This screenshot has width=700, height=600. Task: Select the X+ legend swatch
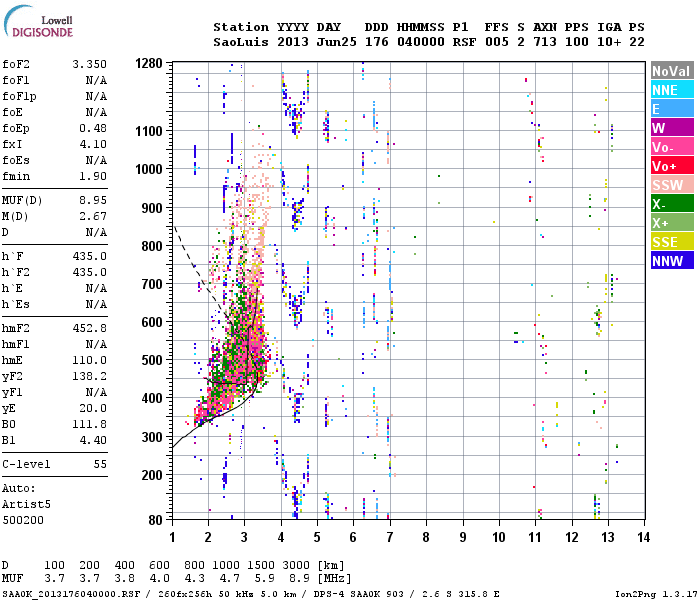pyautogui.click(x=672, y=222)
